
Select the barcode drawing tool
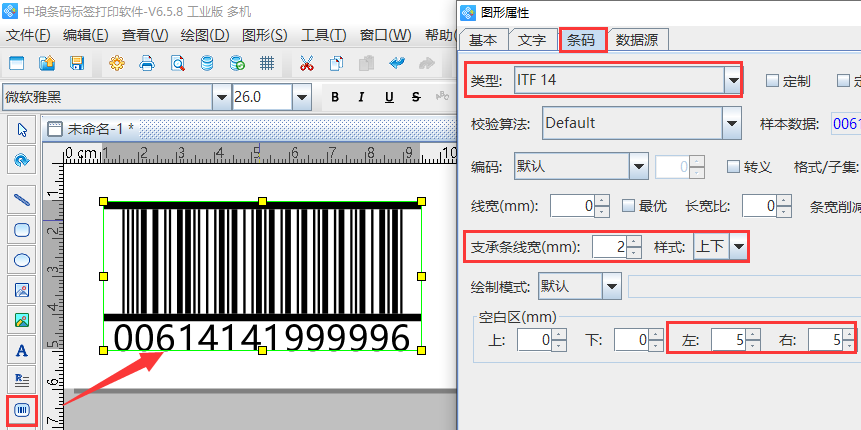click(21, 410)
